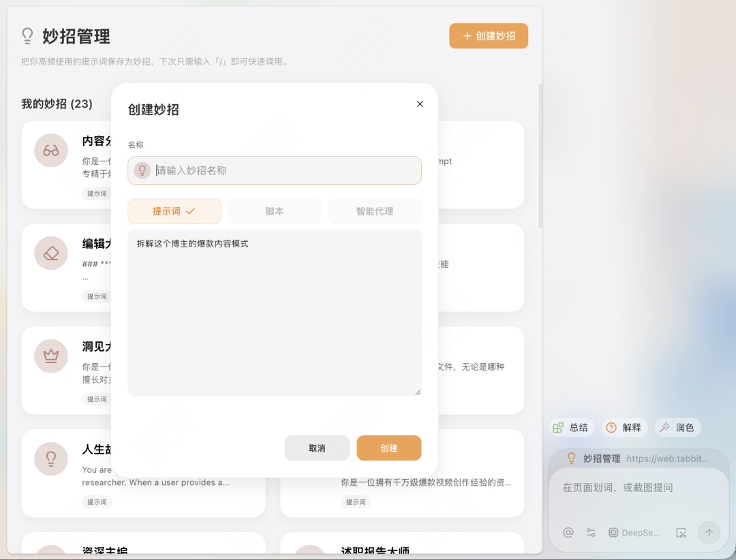Switch to the 脚本 type tab
736x560 pixels.
pos(275,211)
